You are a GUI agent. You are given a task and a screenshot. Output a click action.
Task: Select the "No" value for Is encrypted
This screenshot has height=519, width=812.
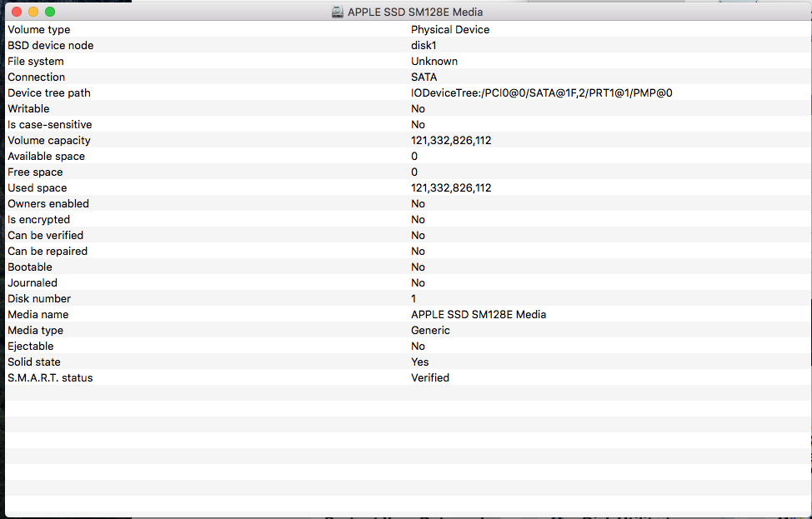coord(418,220)
